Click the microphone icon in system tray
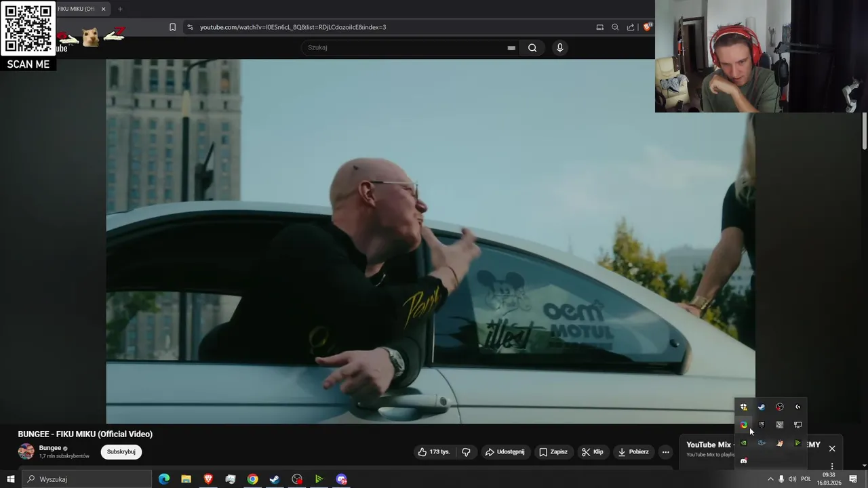 tap(781, 479)
